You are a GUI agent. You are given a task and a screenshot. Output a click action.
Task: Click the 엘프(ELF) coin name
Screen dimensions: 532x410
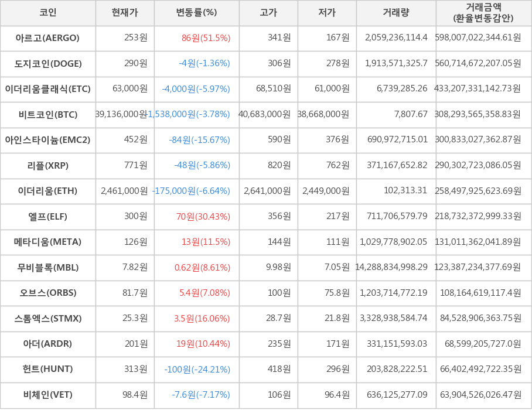tap(47, 217)
